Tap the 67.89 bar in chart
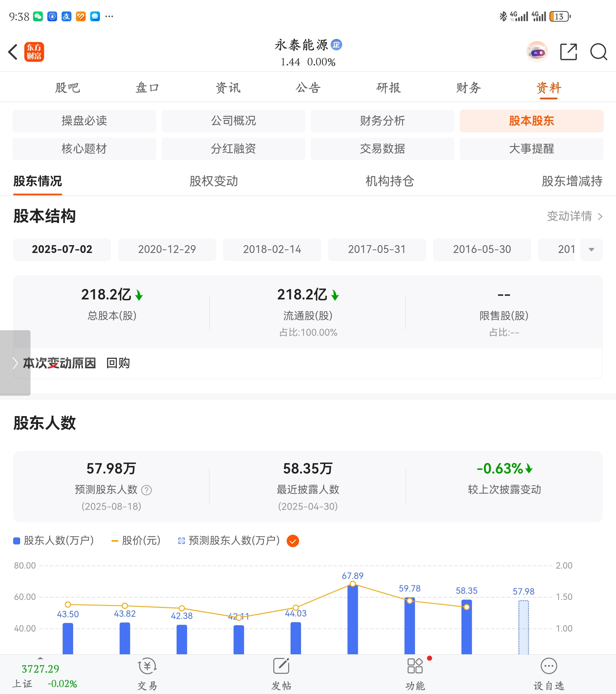Screen dimensions: 616x694 click(x=353, y=619)
